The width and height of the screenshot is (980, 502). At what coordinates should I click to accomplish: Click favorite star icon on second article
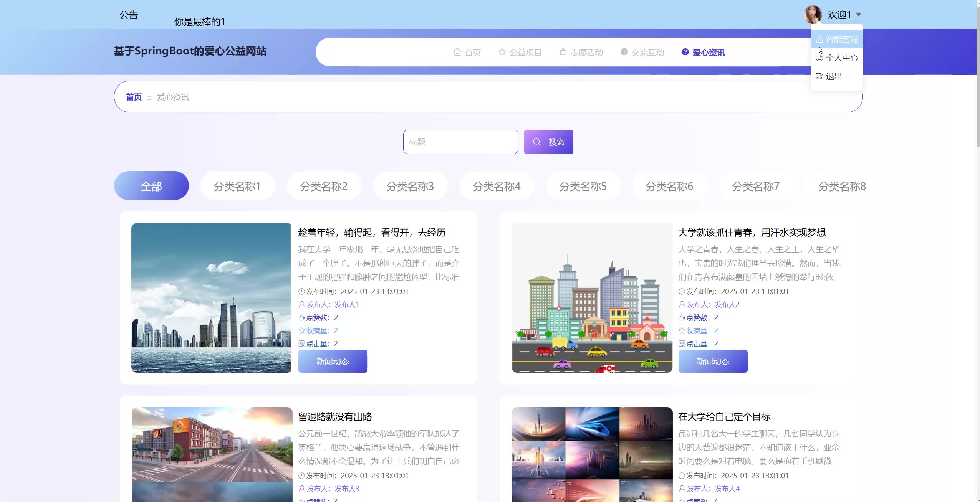pos(682,331)
